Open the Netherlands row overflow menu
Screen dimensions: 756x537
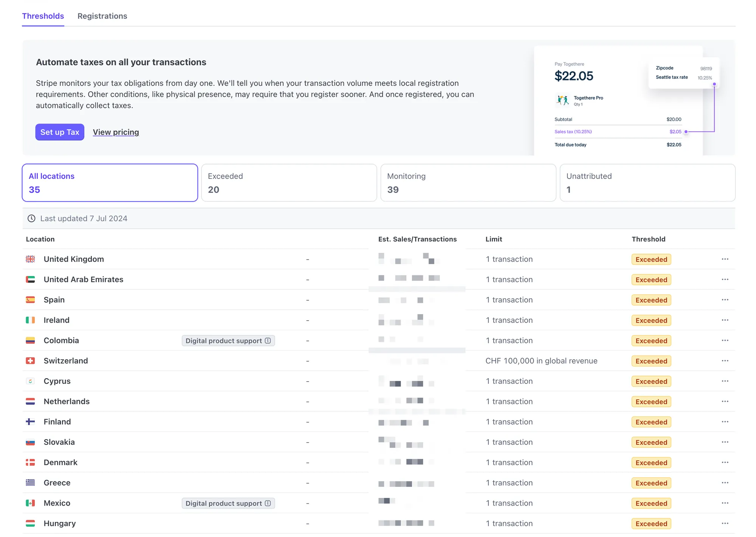click(725, 401)
